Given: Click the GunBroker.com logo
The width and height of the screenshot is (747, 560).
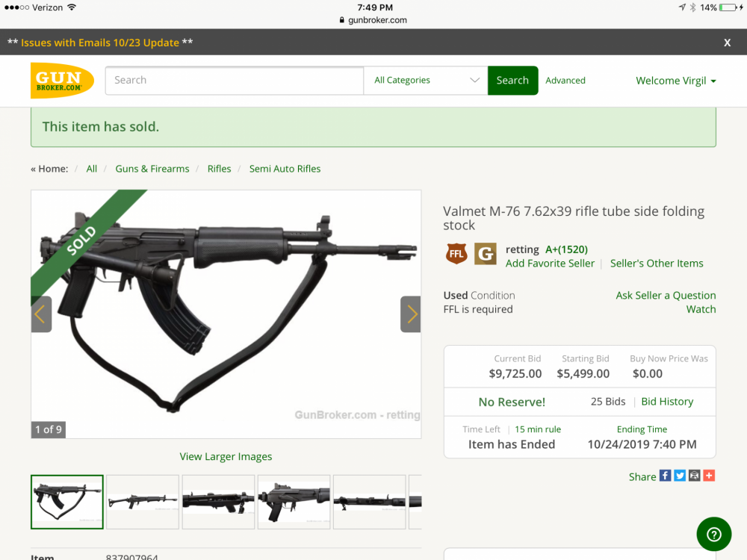Looking at the screenshot, I should (x=62, y=81).
